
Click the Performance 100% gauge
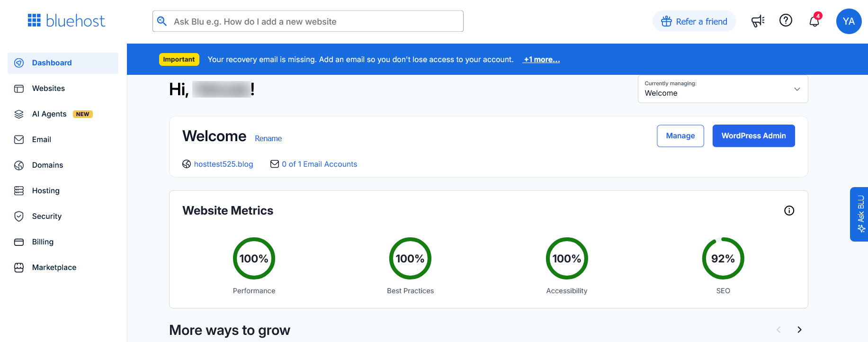pyautogui.click(x=254, y=258)
